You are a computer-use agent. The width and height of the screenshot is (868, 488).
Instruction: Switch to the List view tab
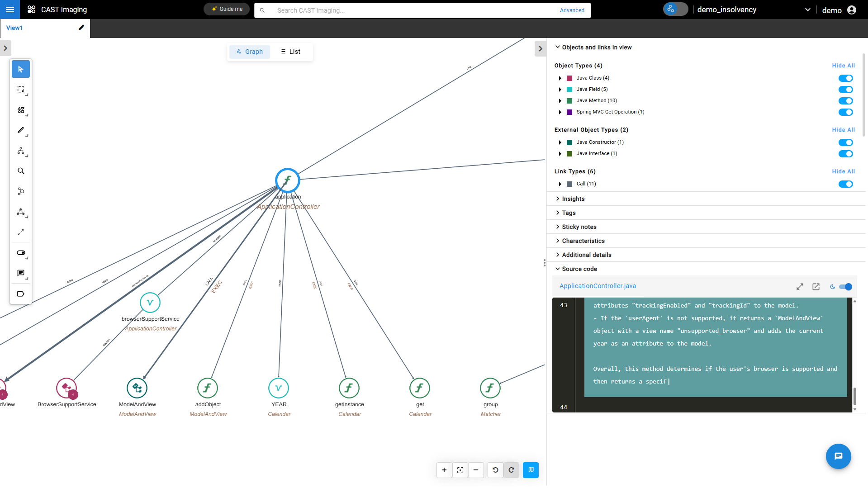click(290, 52)
